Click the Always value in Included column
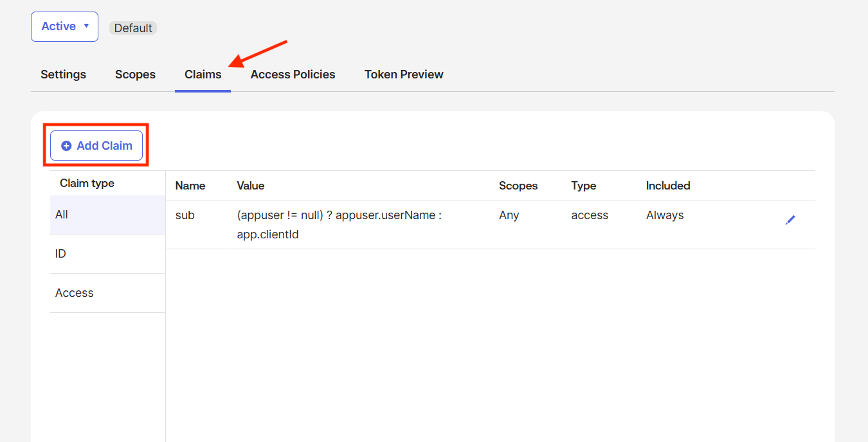Image resolution: width=868 pixels, height=442 pixels. [665, 215]
